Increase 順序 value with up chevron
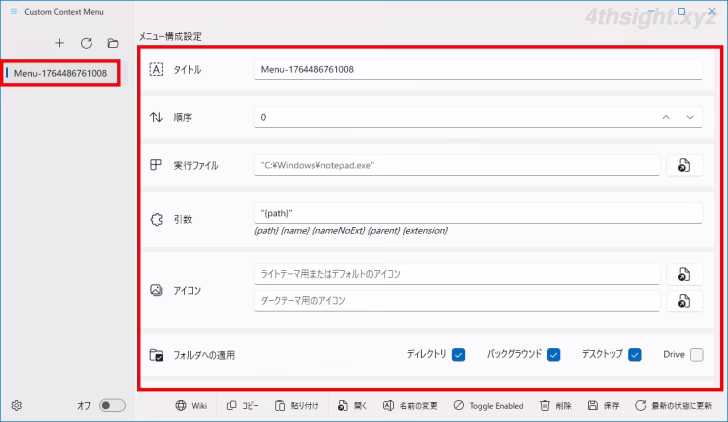This screenshot has width=728, height=422. (x=666, y=117)
